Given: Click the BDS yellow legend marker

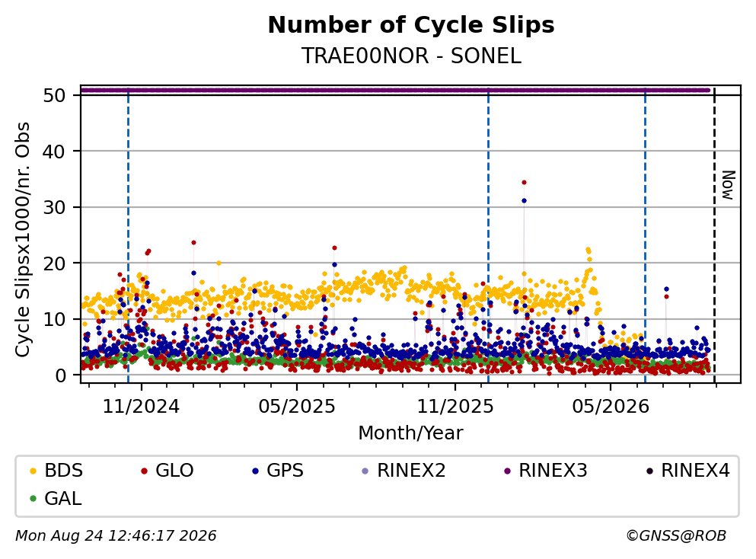Looking at the screenshot, I should [x=33, y=471].
